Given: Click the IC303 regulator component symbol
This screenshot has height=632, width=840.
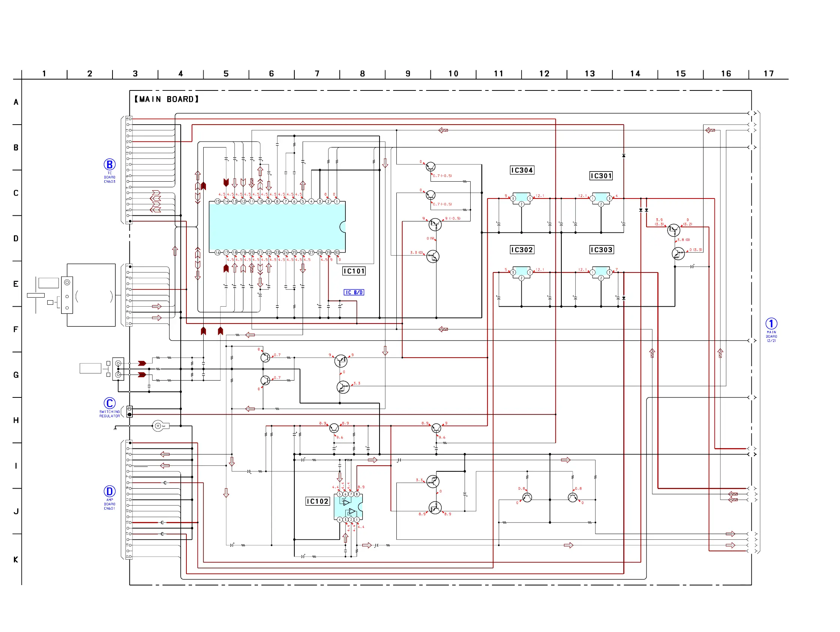Looking at the screenshot, I should (x=601, y=272).
